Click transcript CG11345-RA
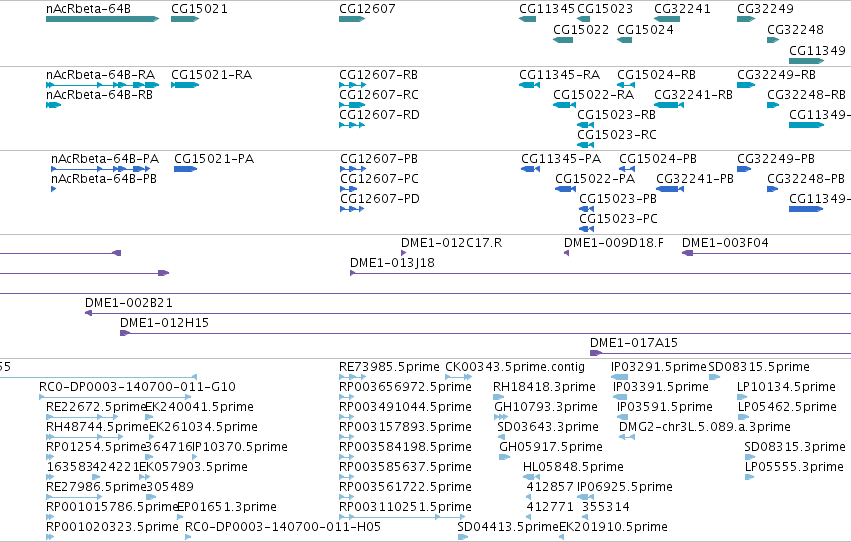This screenshot has height=542, width=851. tap(560, 75)
